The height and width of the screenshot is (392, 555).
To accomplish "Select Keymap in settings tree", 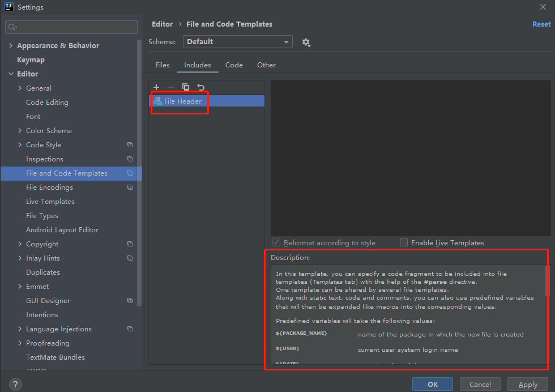I will pos(31,60).
